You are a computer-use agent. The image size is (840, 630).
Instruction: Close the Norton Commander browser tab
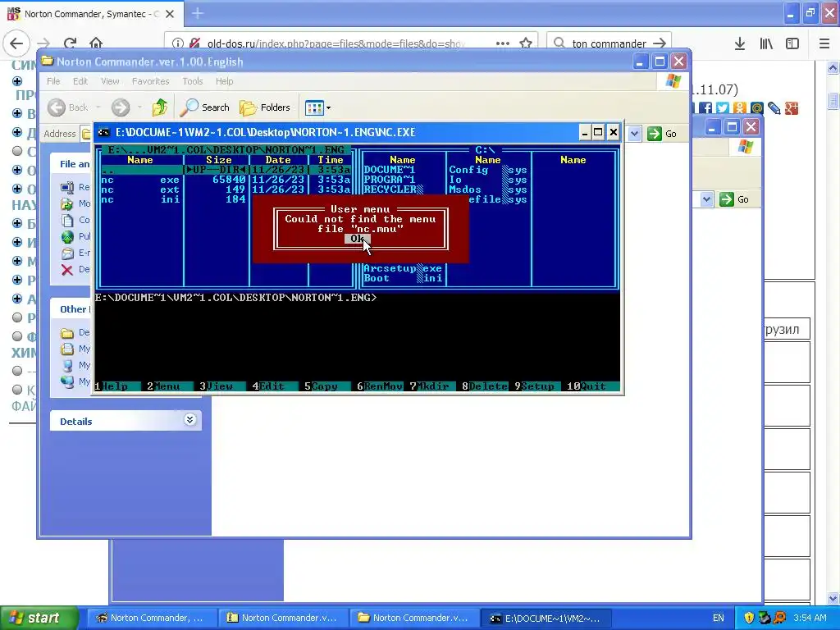(170, 14)
